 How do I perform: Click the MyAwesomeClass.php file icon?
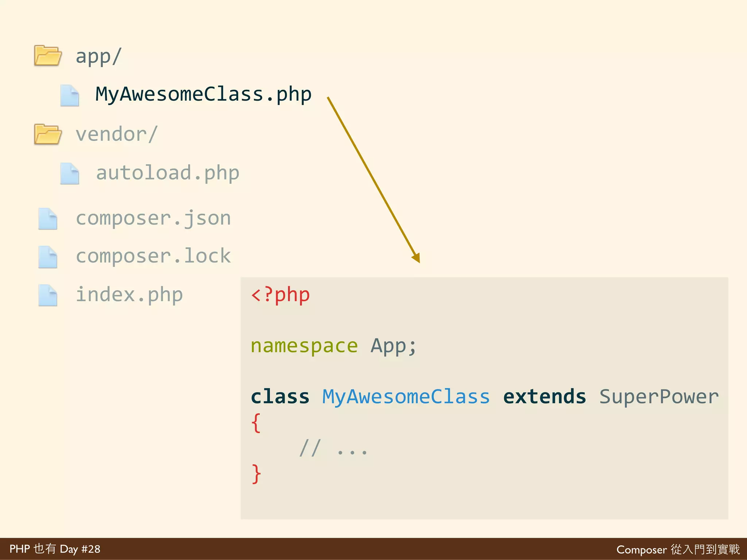[x=70, y=95]
